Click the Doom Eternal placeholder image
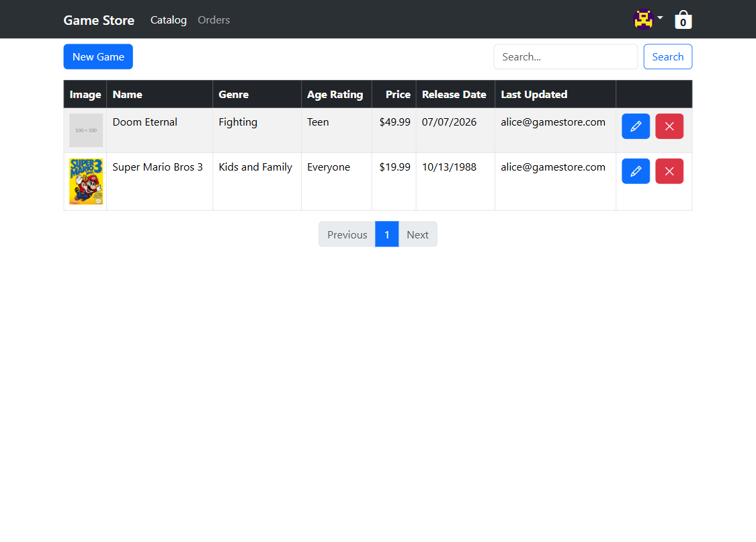 tap(86, 130)
